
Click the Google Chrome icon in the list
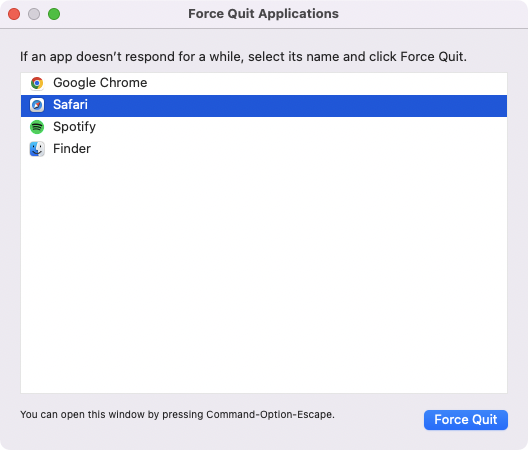37,83
